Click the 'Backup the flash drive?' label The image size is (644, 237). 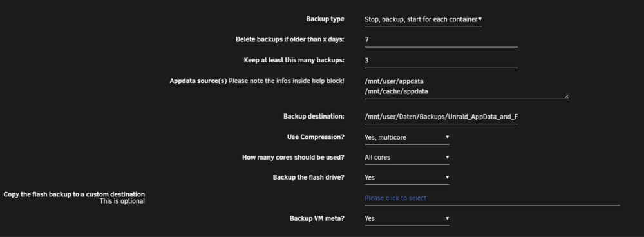point(308,178)
